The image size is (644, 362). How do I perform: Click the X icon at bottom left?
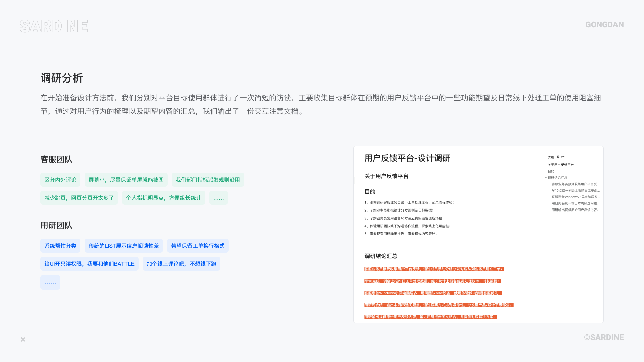coord(23,339)
